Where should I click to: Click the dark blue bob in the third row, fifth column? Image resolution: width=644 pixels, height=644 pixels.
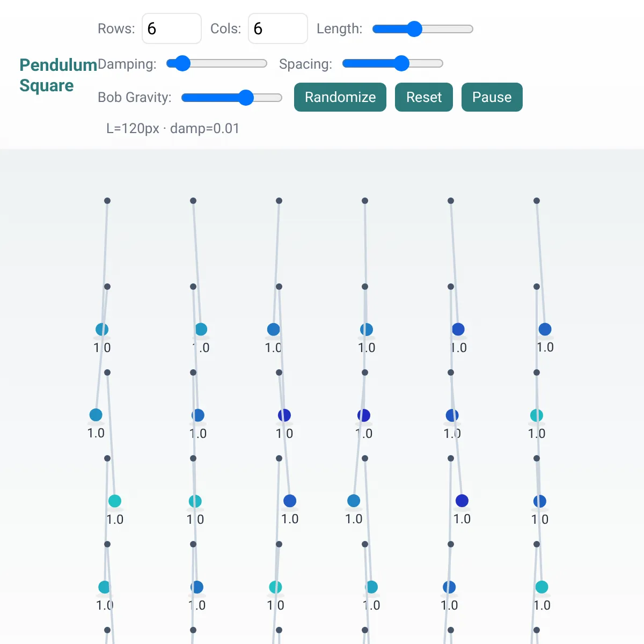pos(462,501)
